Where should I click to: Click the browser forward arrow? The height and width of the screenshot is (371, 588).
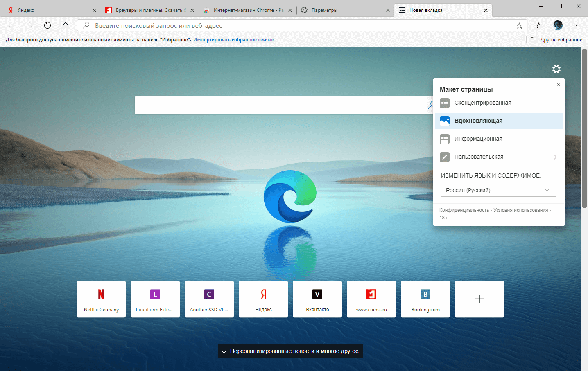click(x=29, y=25)
